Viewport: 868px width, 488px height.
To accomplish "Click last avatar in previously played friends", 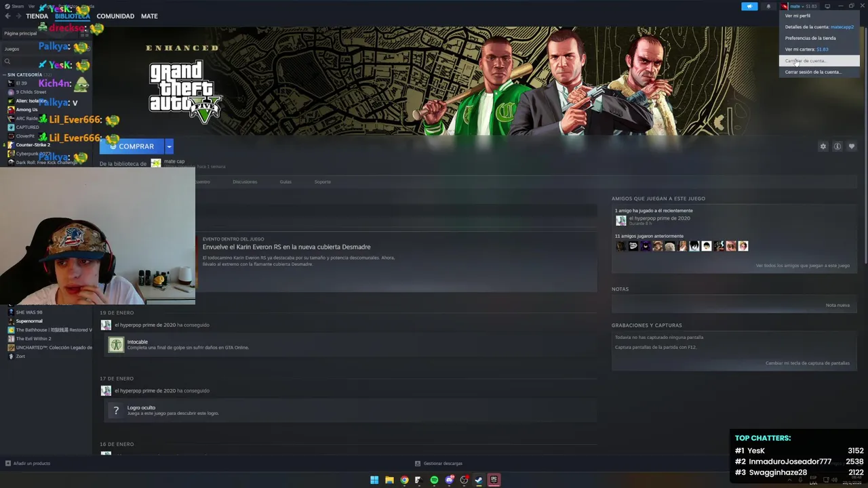I will [x=743, y=246].
